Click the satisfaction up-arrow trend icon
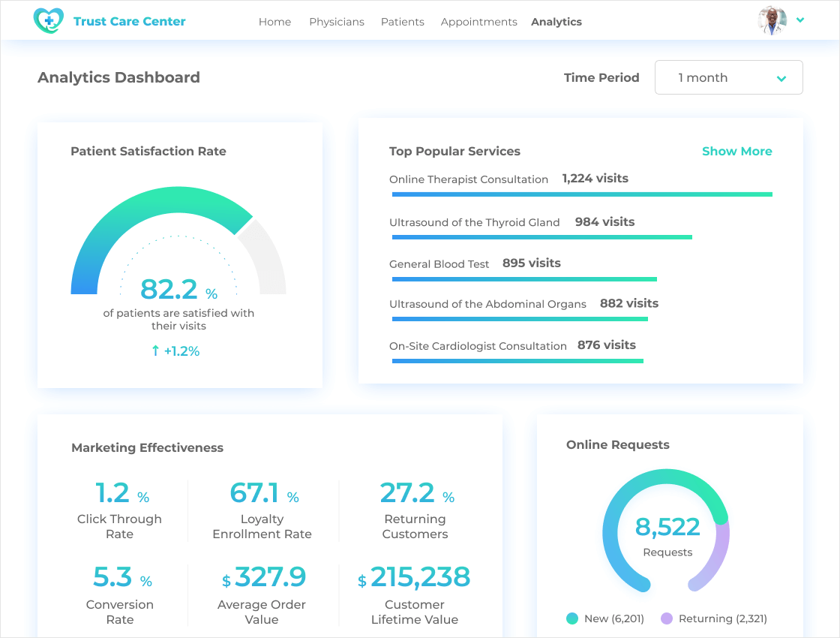Image resolution: width=840 pixels, height=638 pixels. pyautogui.click(x=155, y=351)
